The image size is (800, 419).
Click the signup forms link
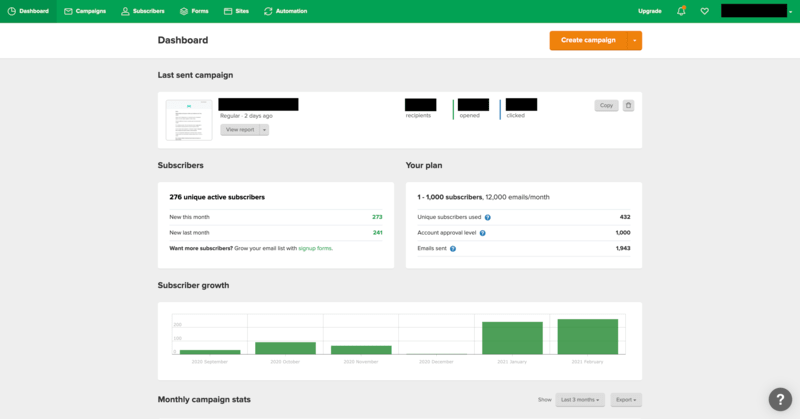[315, 249]
